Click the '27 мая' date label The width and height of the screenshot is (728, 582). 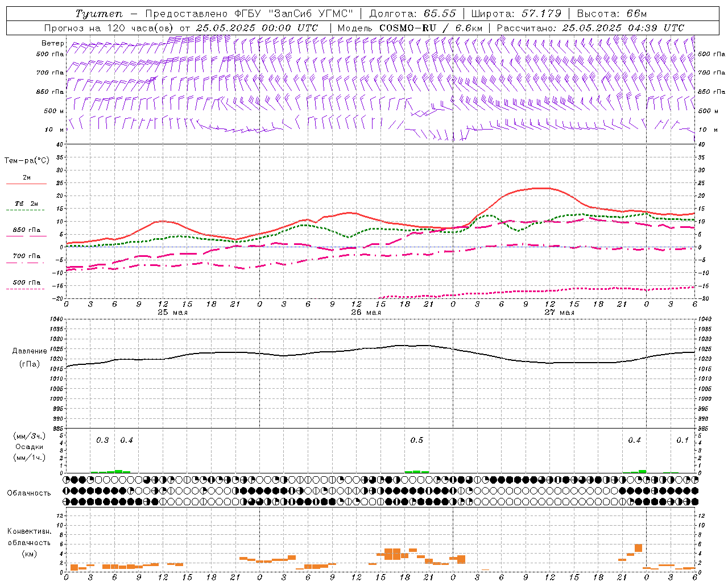point(559,313)
